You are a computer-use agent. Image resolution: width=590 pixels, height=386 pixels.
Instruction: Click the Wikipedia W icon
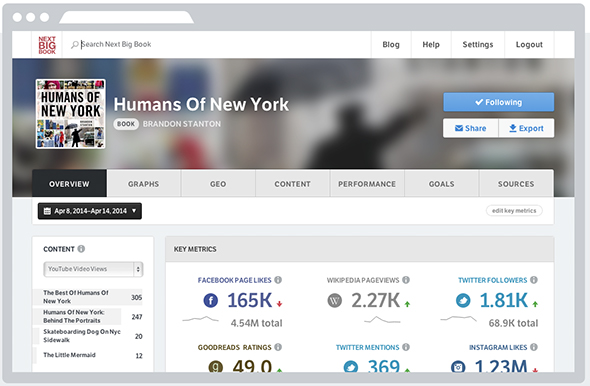[335, 300]
